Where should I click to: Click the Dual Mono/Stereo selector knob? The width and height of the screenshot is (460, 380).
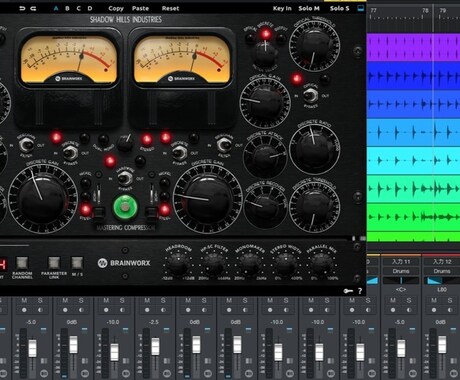(125, 144)
